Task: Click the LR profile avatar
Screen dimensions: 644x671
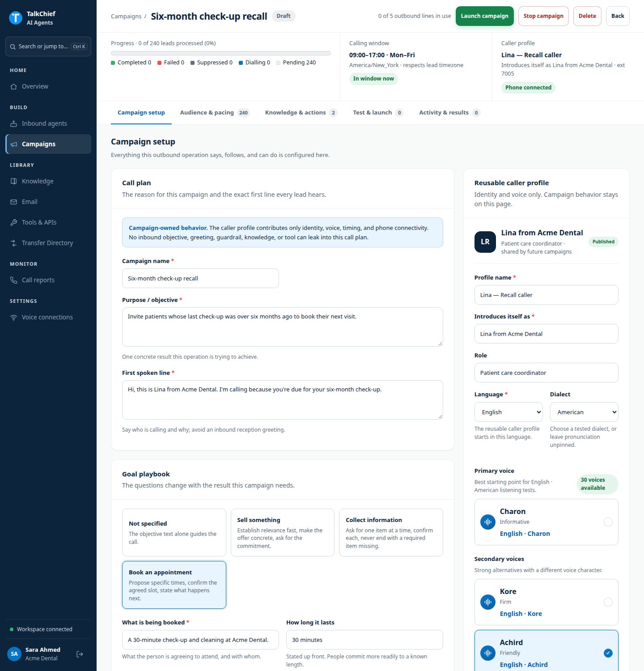Action: (485, 242)
